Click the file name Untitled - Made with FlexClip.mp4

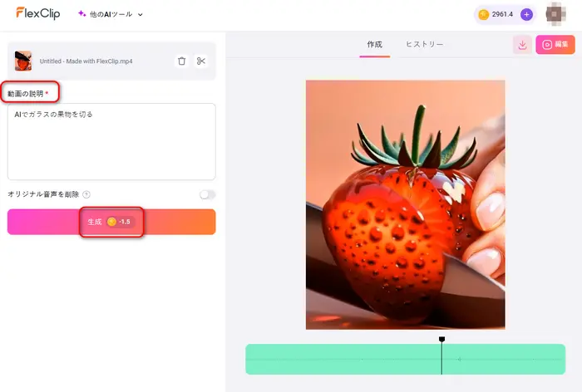pyautogui.click(x=86, y=61)
